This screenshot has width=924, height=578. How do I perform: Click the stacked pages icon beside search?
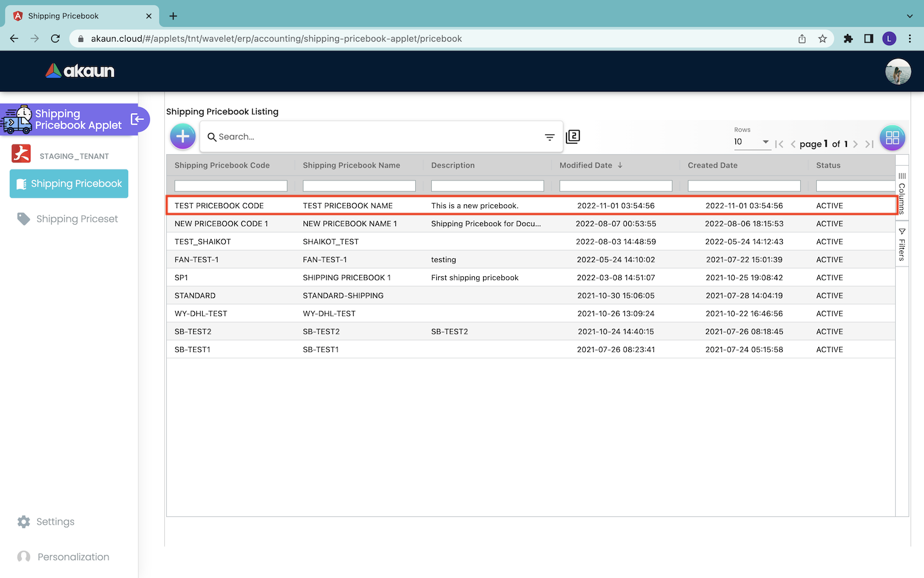tap(573, 136)
